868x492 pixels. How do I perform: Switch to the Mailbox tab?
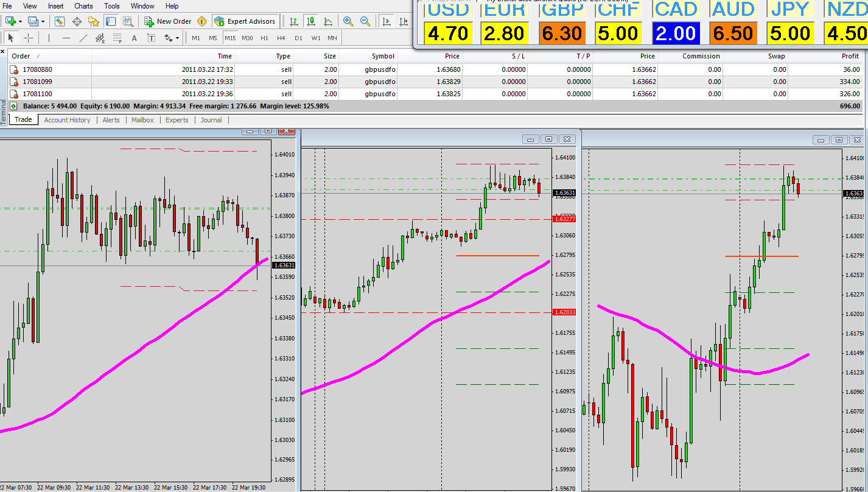click(142, 120)
